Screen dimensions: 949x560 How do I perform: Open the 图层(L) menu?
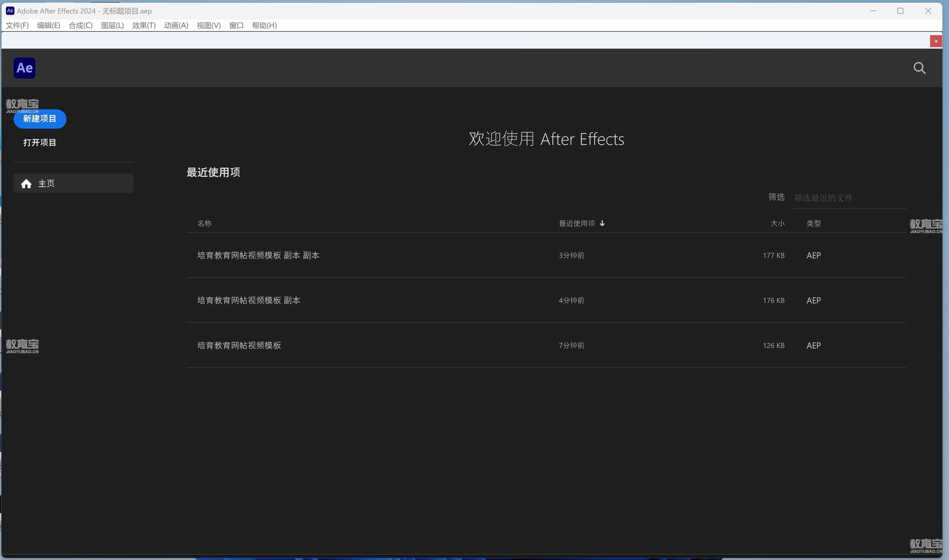coord(112,25)
